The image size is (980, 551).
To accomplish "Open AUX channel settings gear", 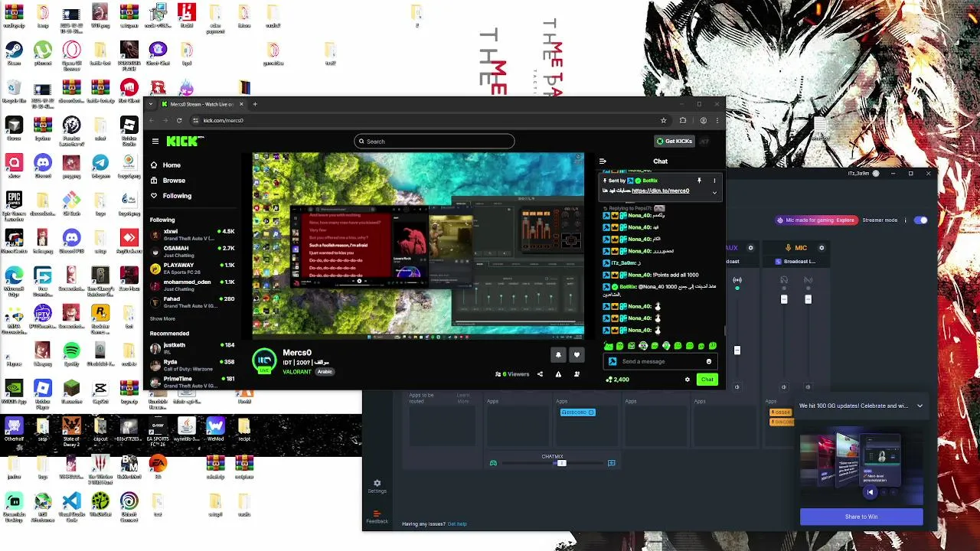I will coord(750,248).
